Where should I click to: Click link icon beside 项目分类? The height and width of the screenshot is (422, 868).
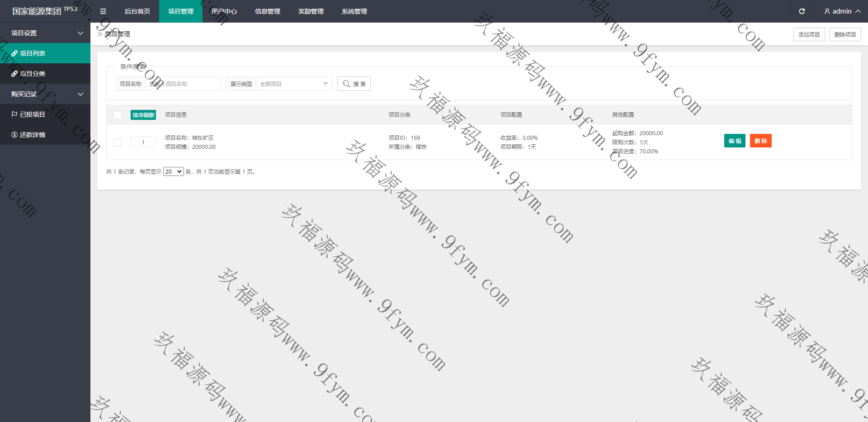14,74
